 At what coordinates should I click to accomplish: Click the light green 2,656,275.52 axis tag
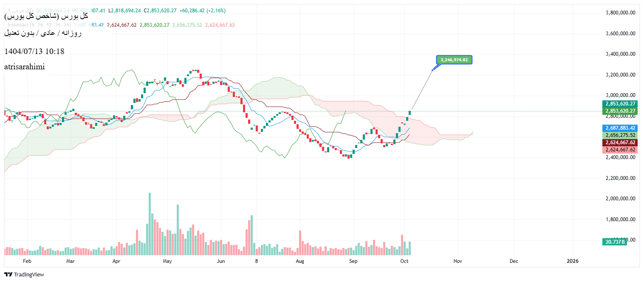pyautogui.click(x=620, y=135)
